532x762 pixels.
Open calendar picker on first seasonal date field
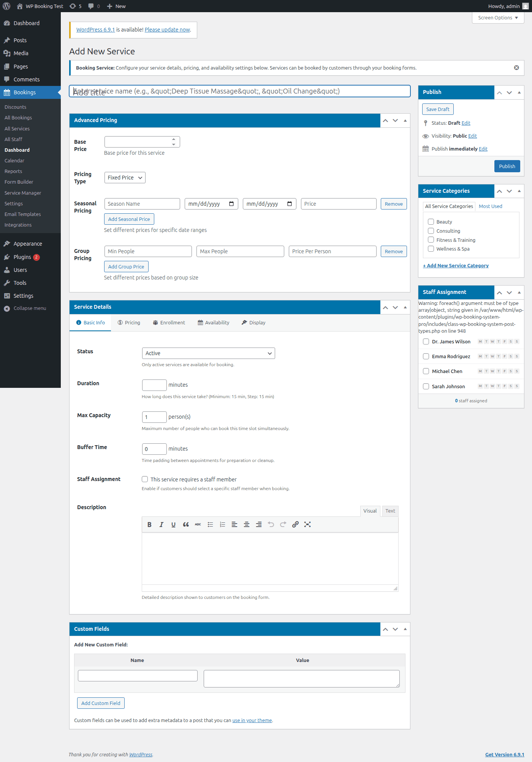pos(231,204)
